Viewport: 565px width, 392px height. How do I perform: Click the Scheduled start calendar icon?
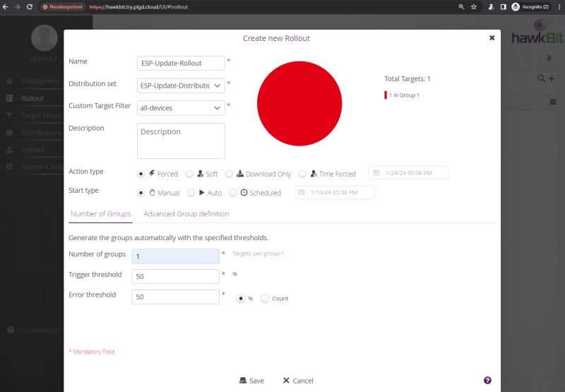click(302, 192)
